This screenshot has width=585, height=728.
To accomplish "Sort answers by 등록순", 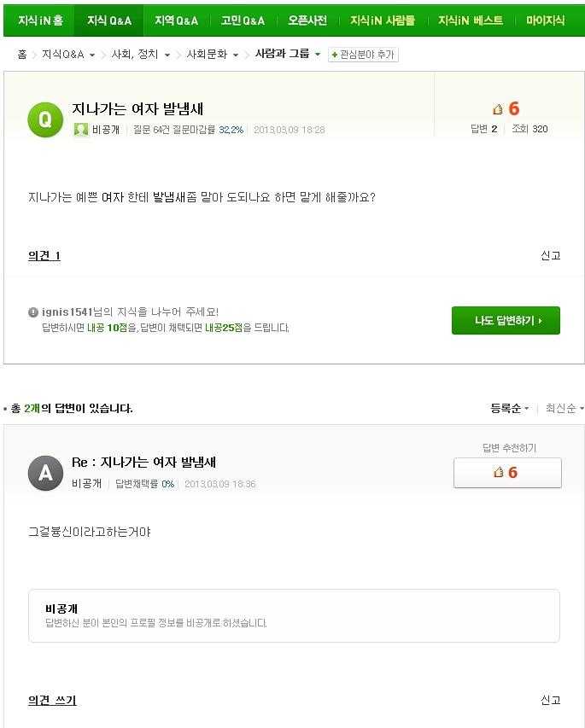I will coord(509,408).
